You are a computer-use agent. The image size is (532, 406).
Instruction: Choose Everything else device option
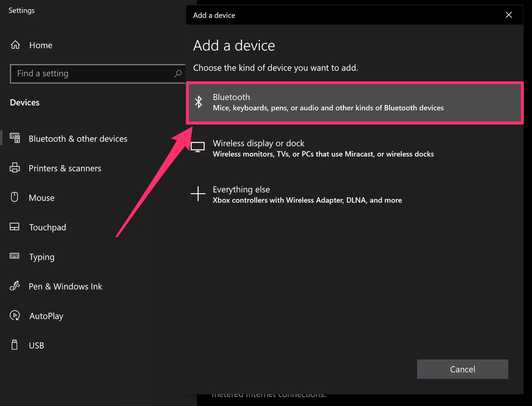[307, 195]
